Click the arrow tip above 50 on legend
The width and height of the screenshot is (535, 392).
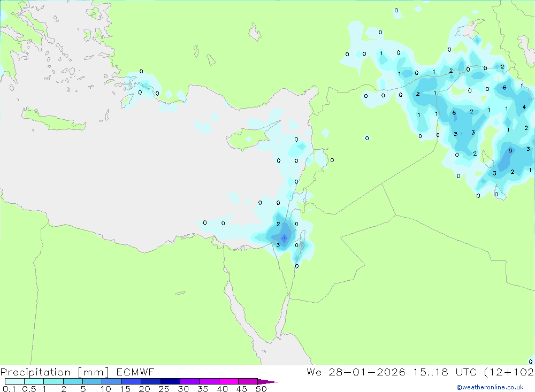[268, 382]
